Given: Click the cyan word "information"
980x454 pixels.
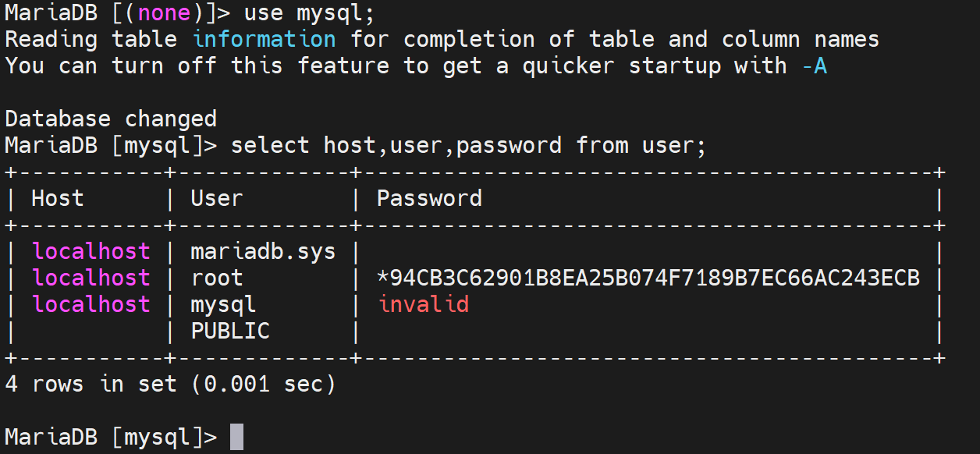Looking at the screenshot, I should coord(264,39).
